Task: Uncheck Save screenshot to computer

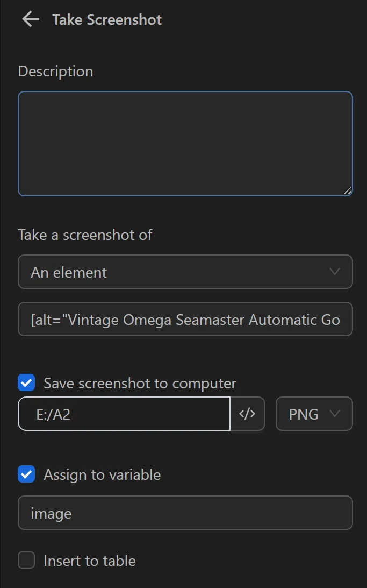Action: coord(26,382)
